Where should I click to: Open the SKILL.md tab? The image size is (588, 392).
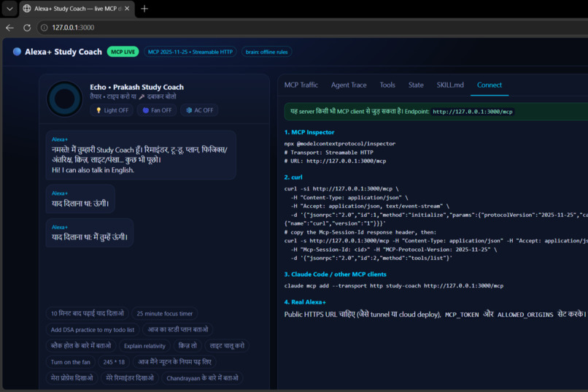tap(450, 85)
